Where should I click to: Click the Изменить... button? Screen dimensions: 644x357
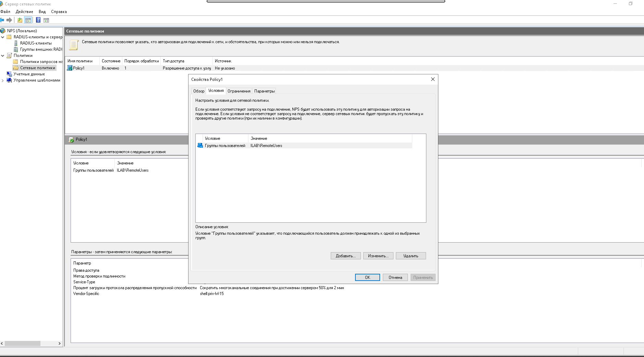[378, 256]
